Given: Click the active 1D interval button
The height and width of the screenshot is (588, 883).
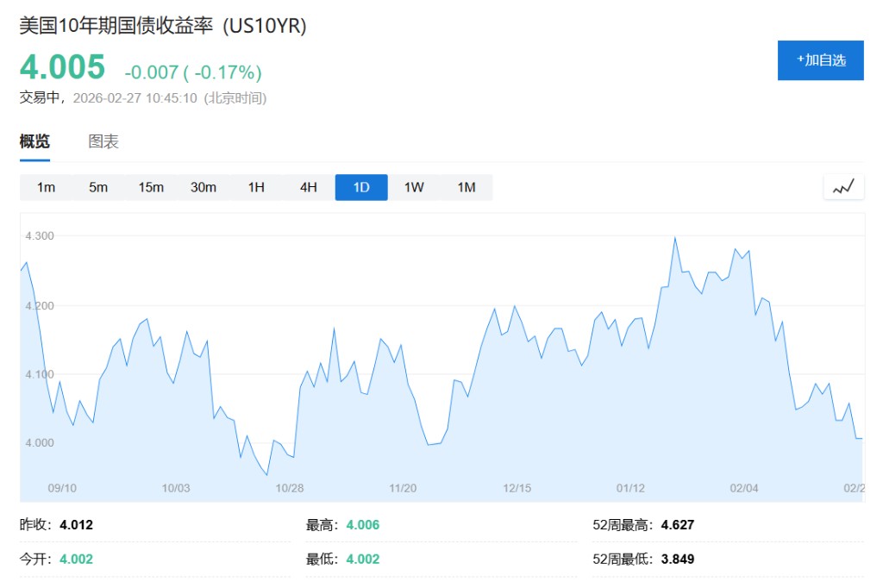Looking at the screenshot, I should click(x=361, y=187).
